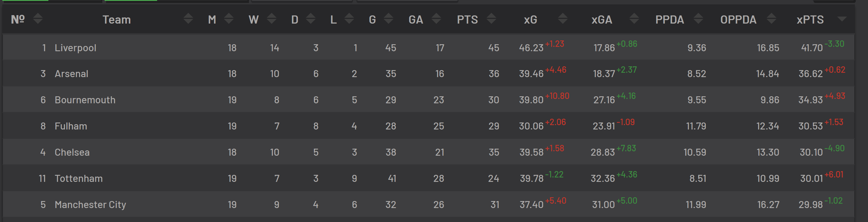Sort by PTS column arrows
Screen dimensions: 868x222
tap(492, 19)
